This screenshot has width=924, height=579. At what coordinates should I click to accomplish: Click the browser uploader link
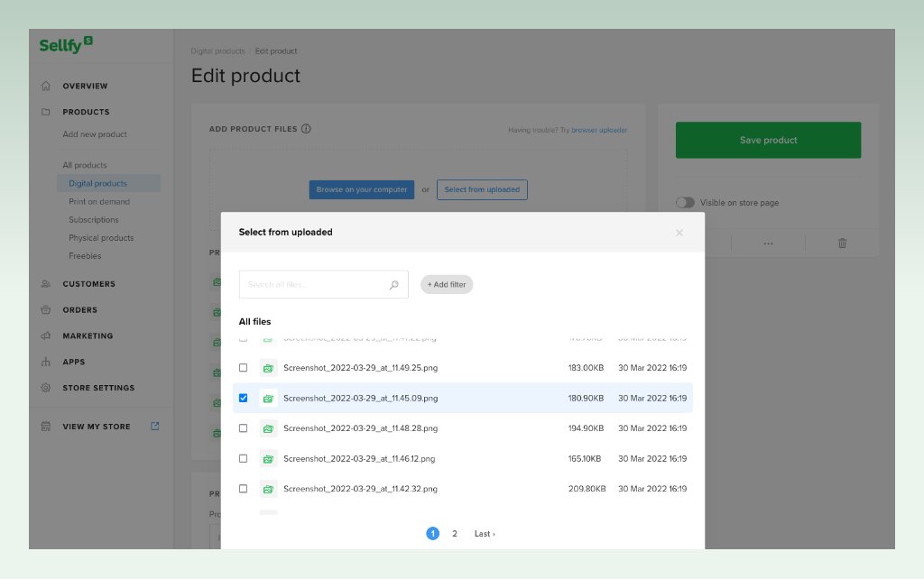pyautogui.click(x=599, y=130)
